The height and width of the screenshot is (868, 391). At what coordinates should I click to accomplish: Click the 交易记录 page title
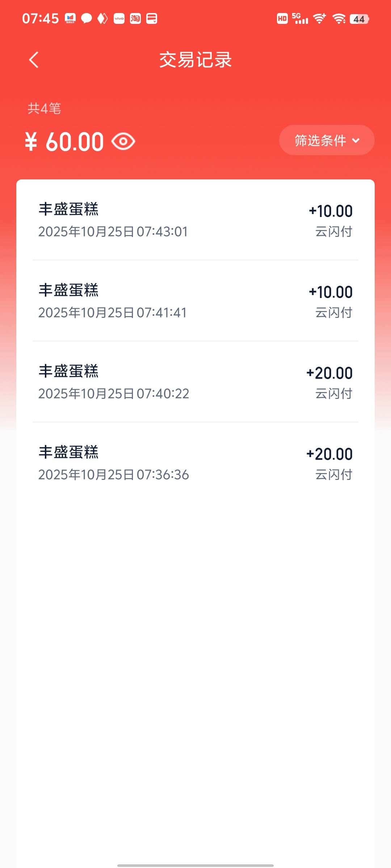[x=195, y=60]
